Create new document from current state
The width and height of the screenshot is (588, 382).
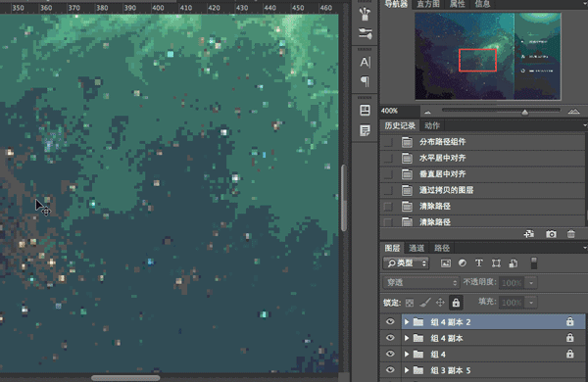pyautogui.click(x=529, y=234)
